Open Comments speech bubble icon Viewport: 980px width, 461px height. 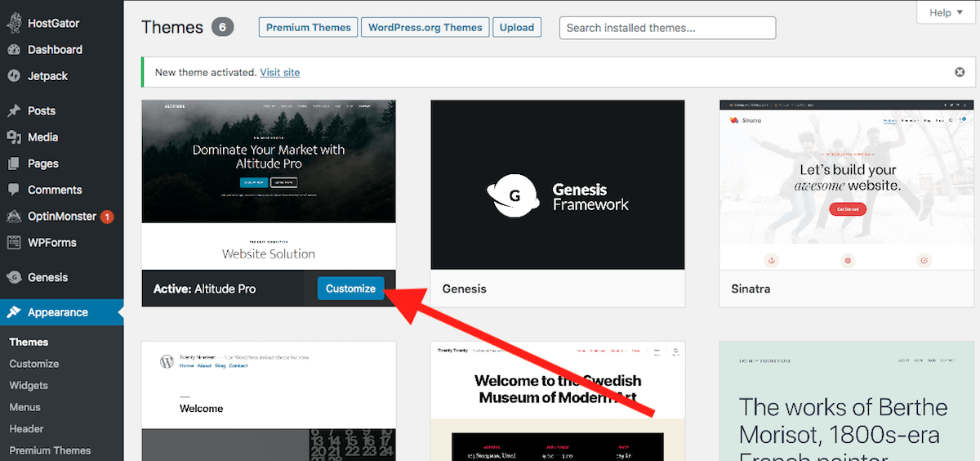tap(13, 190)
